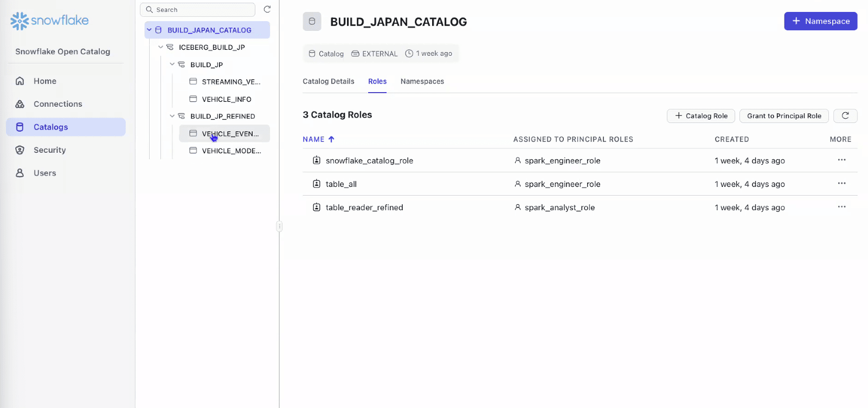Click the panel resize handle
868x408 pixels.
tap(279, 226)
